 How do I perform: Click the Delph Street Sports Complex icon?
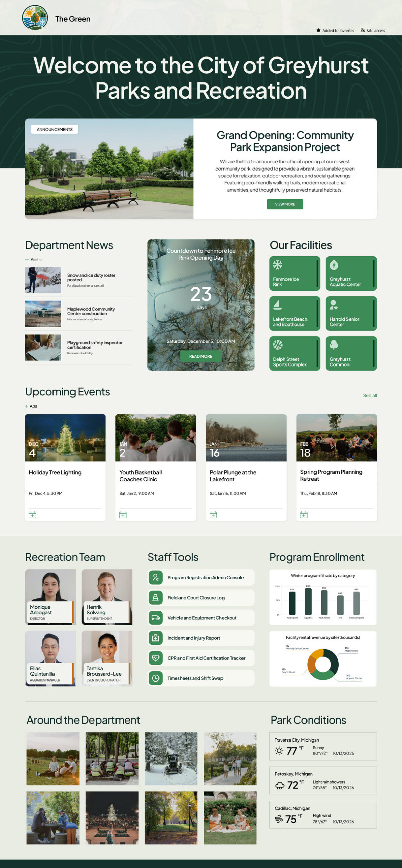click(278, 345)
